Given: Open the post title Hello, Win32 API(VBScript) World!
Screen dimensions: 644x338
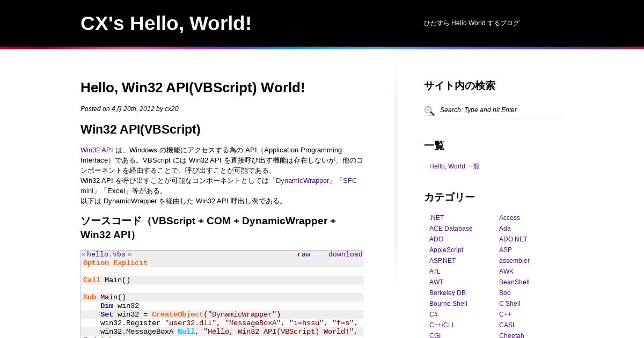Looking at the screenshot, I should point(193,87).
